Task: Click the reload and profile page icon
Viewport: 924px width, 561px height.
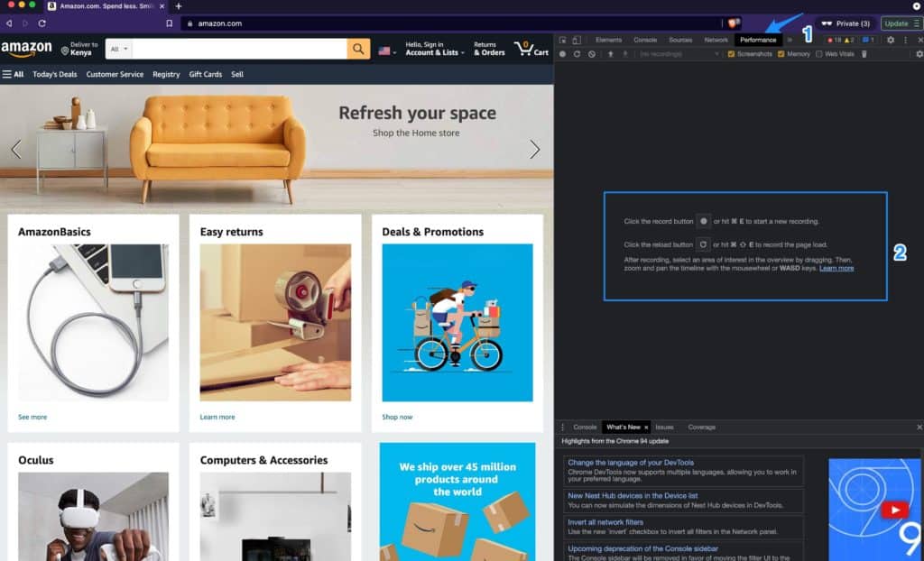Action: [x=577, y=54]
